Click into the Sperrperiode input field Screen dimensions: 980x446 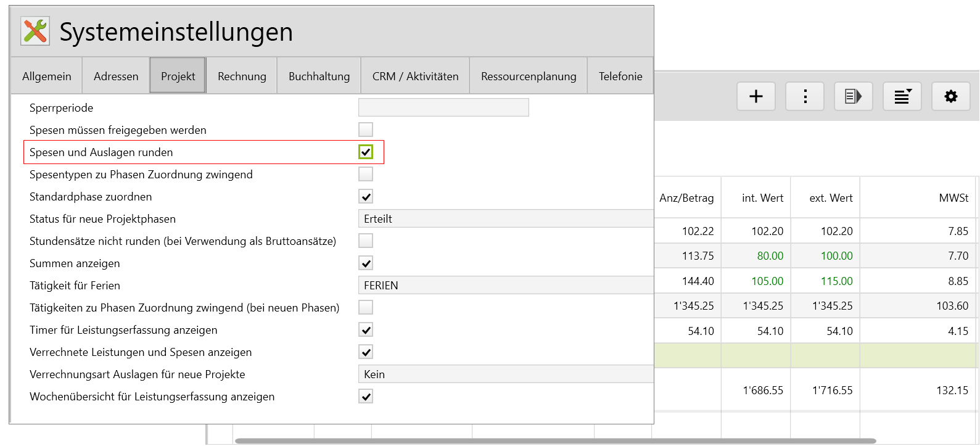pyautogui.click(x=443, y=107)
